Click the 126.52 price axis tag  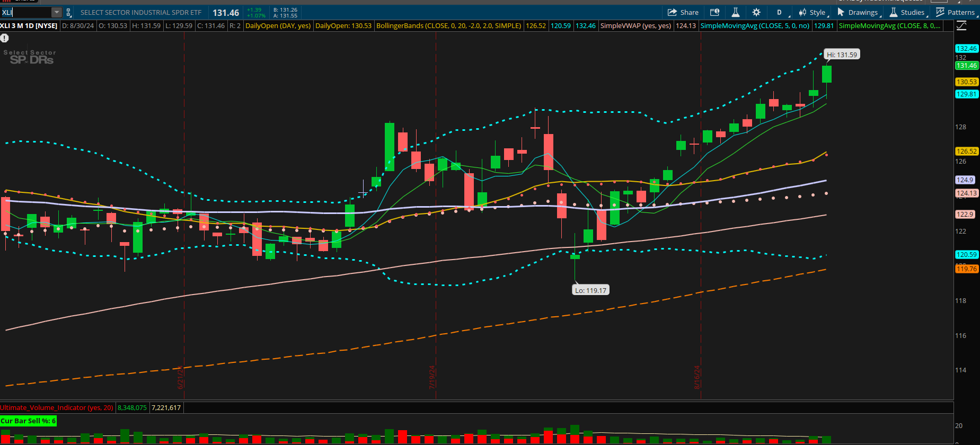pos(967,151)
